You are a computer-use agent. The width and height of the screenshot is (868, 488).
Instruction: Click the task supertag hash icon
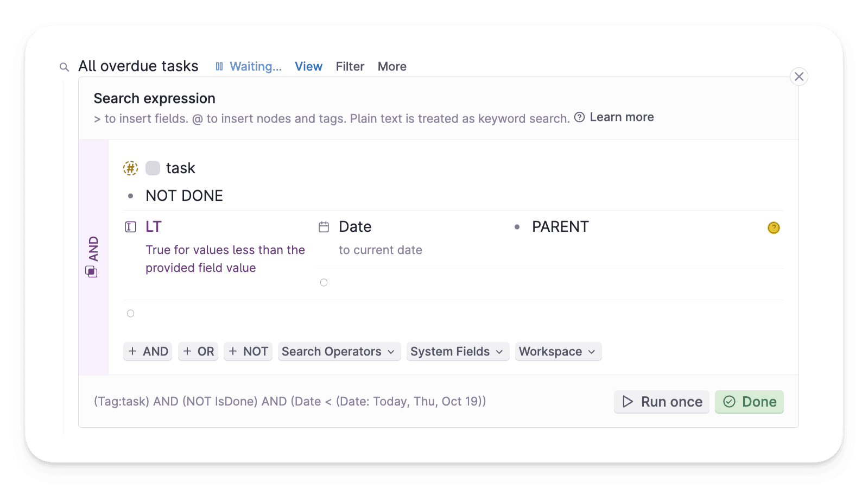click(130, 168)
